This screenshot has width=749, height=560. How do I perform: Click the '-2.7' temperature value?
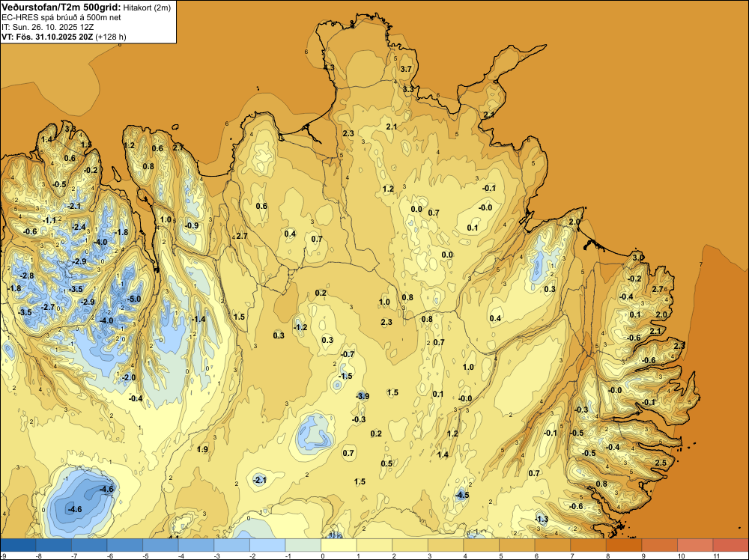click(x=48, y=307)
